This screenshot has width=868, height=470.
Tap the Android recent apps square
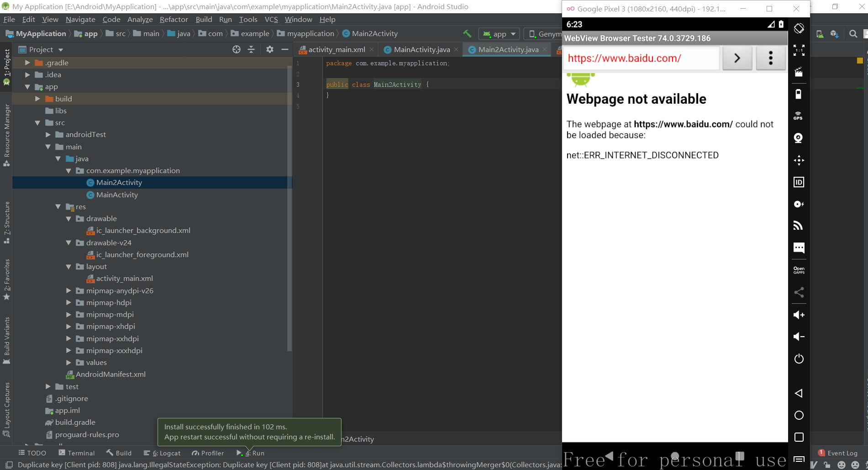tap(799, 437)
